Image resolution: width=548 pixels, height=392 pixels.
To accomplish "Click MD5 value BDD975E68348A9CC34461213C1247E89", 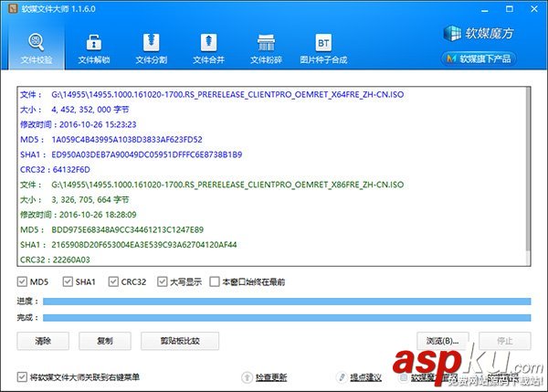I will click(x=128, y=229).
